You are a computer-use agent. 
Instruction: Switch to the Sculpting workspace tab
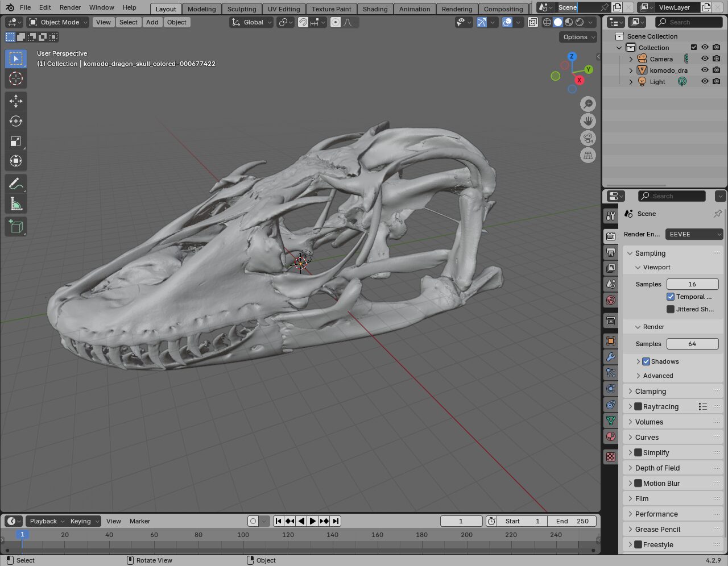[x=242, y=9]
